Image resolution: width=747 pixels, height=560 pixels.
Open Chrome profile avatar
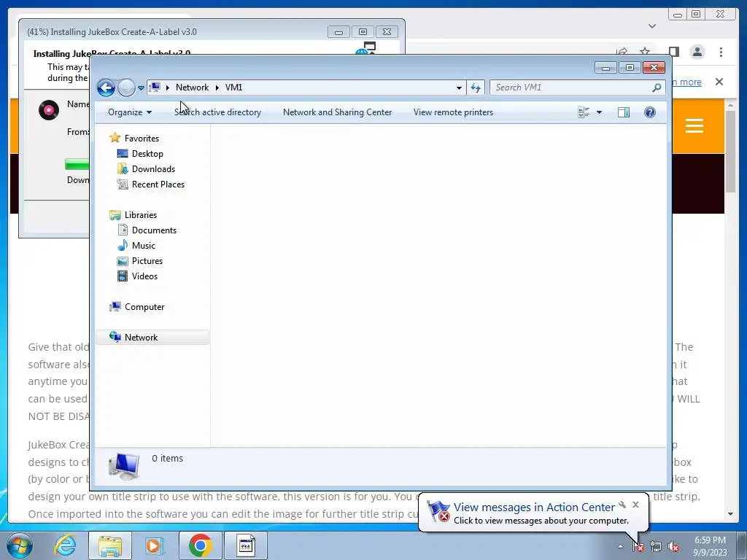coord(697,52)
